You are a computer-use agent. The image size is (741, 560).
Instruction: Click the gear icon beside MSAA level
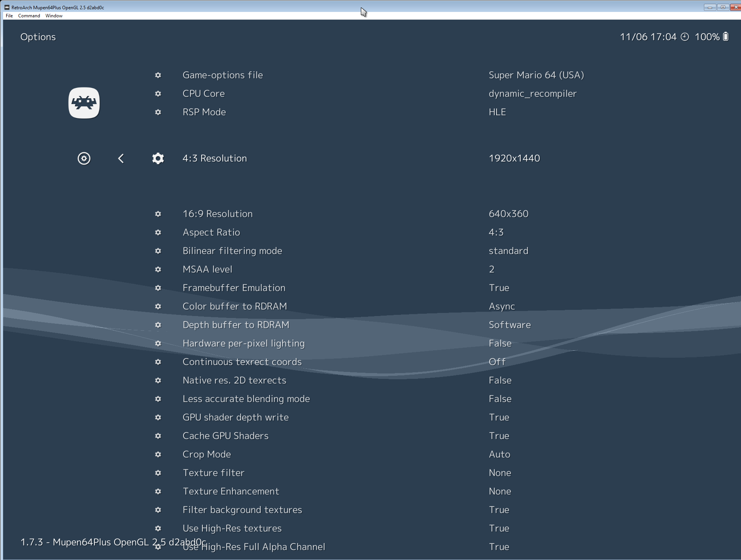[158, 269]
